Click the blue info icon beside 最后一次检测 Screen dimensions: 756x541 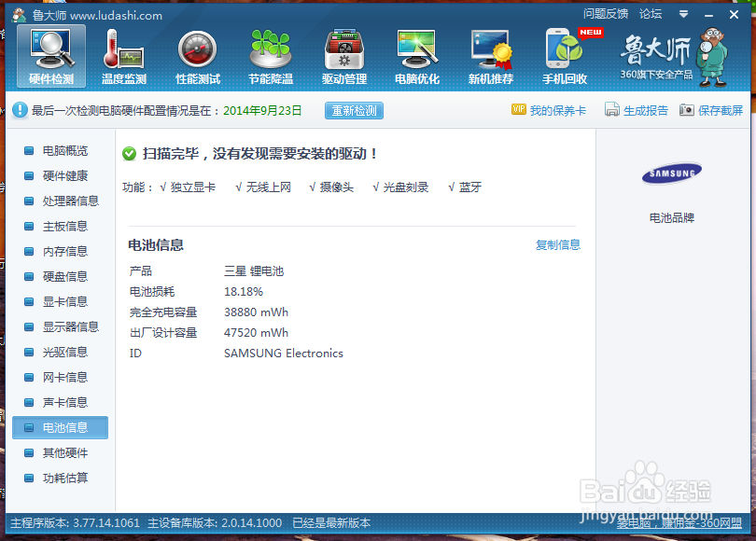coord(20,110)
